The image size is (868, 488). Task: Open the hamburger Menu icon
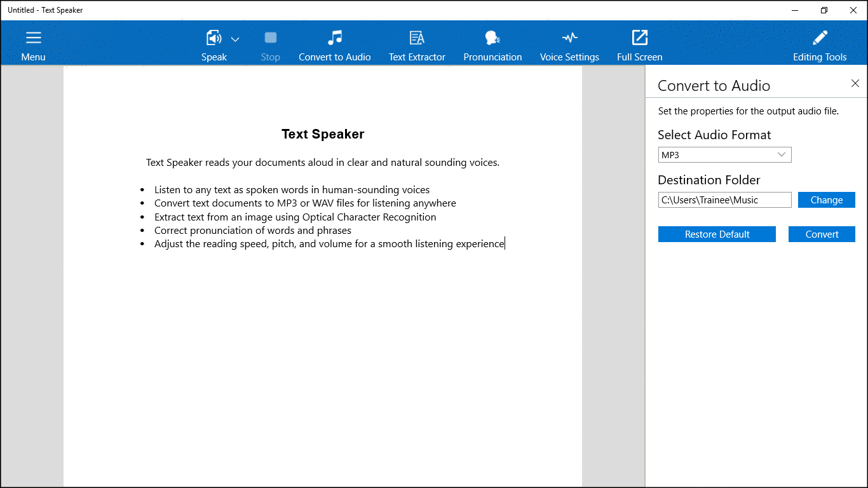(x=33, y=38)
